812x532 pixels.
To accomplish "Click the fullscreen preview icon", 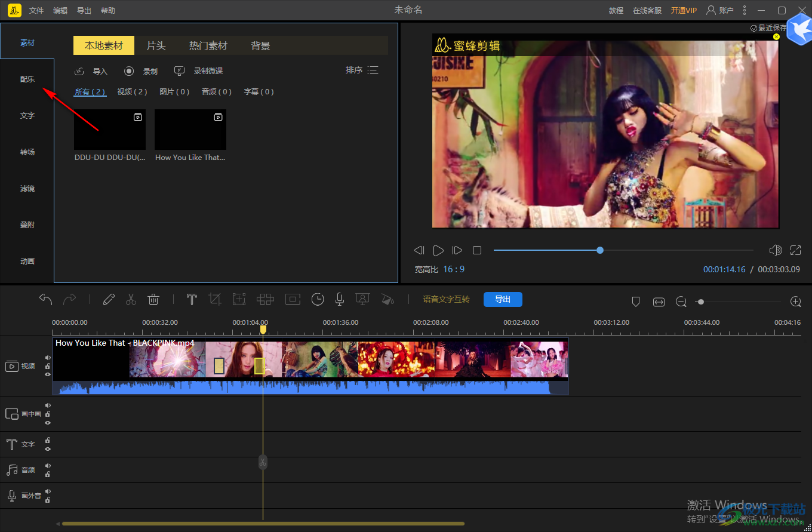I will 795,250.
